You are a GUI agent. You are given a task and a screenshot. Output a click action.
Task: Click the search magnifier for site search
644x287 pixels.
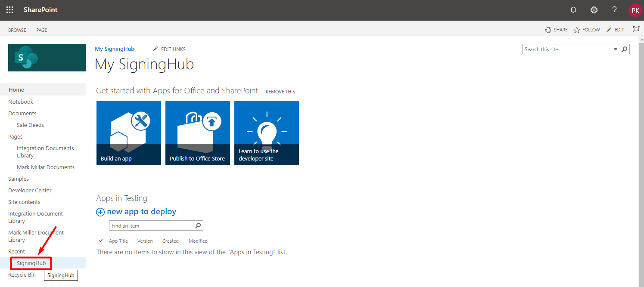point(625,49)
